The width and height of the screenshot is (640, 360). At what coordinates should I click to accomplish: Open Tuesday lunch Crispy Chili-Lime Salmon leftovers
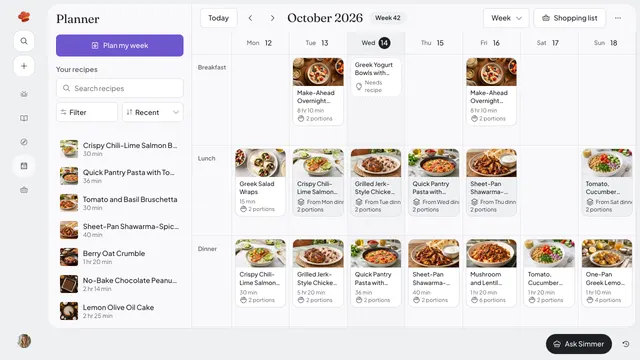[x=318, y=182]
